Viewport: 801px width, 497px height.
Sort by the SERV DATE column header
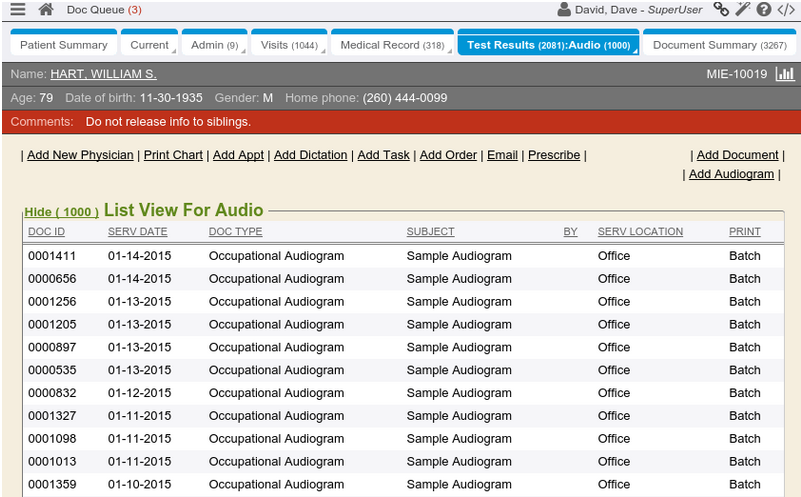coord(137,232)
